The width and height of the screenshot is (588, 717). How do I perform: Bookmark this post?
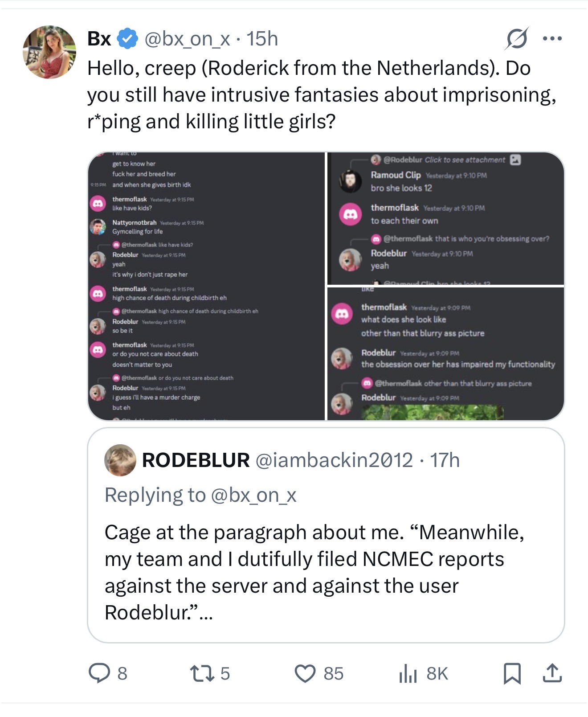click(512, 673)
